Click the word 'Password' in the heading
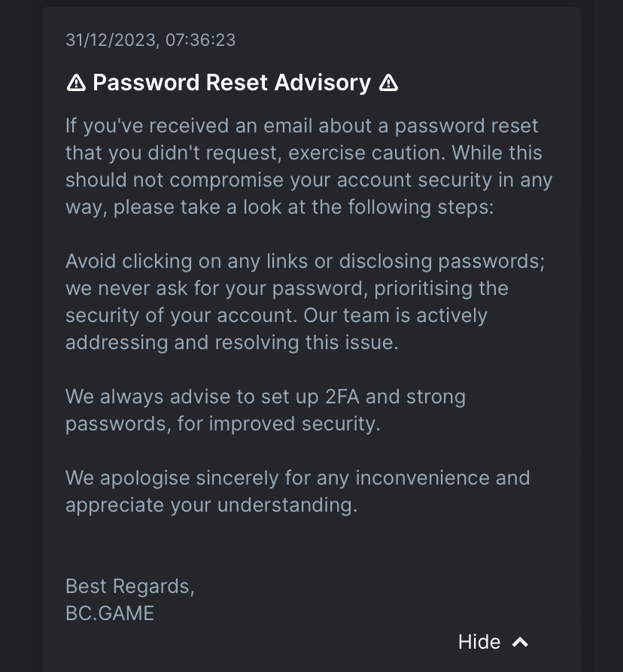Screen dimensions: 623x672 tap(146, 82)
